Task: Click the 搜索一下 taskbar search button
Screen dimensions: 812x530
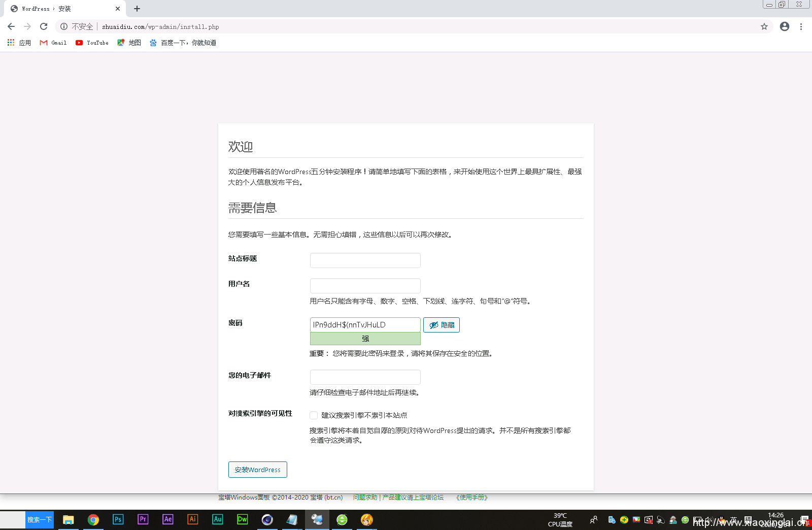Action: [40, 520]
